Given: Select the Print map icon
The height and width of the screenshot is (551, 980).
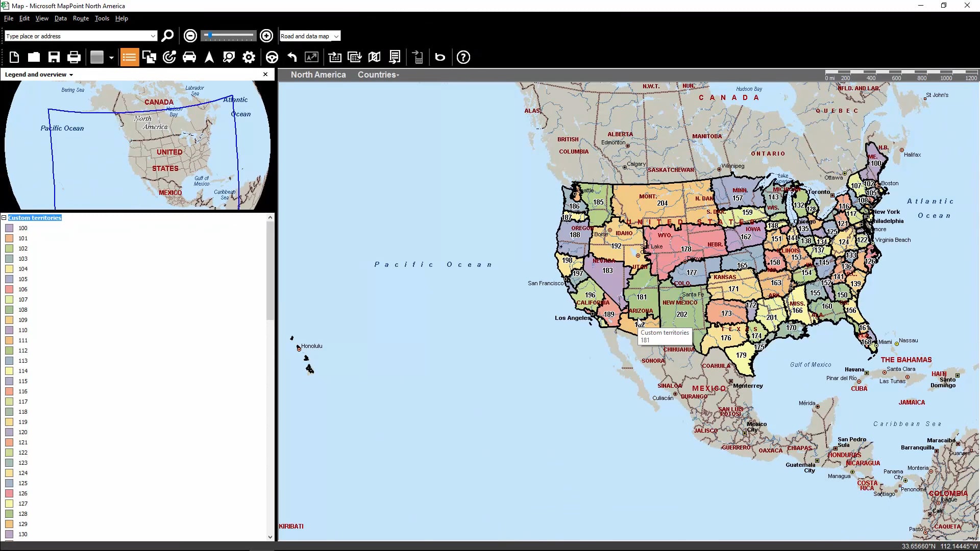Looking at the screenshot, I should click(x=74, y=57).
